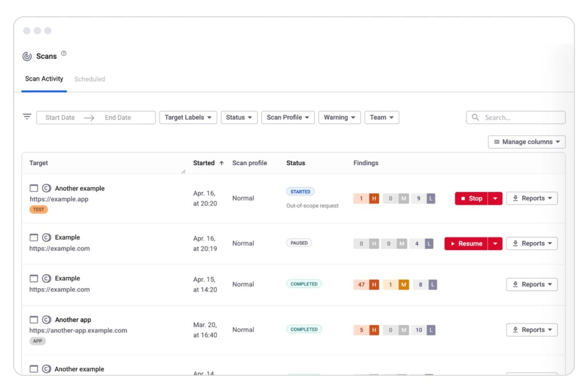Click the Findings column header
The width and height of the screenshot is (588, 392).
(366, 163)
